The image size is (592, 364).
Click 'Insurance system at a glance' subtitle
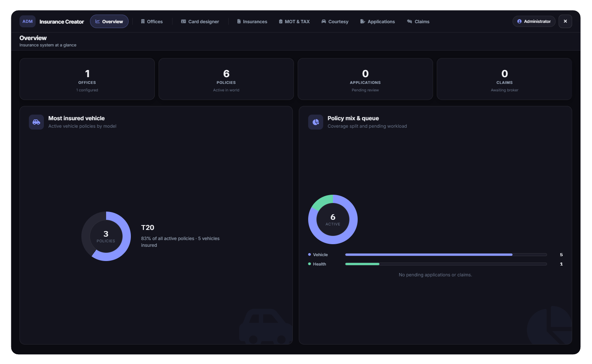tap(48, 45)
